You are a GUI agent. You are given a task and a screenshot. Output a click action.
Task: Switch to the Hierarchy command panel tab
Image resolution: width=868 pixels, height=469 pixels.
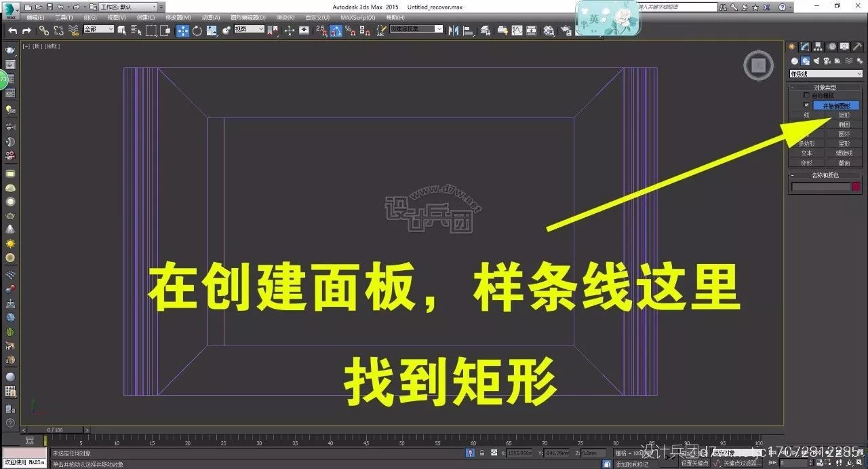tap(818, 46)
